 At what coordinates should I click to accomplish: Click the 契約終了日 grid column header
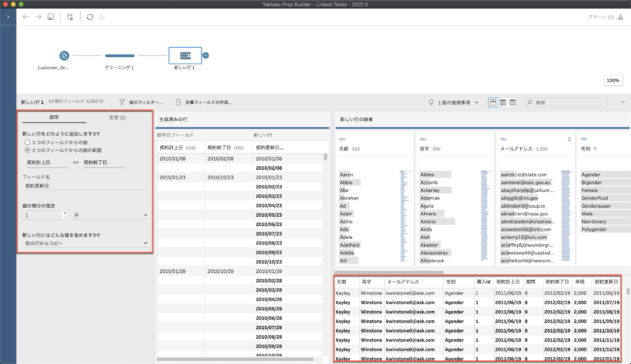click(558, 282)
